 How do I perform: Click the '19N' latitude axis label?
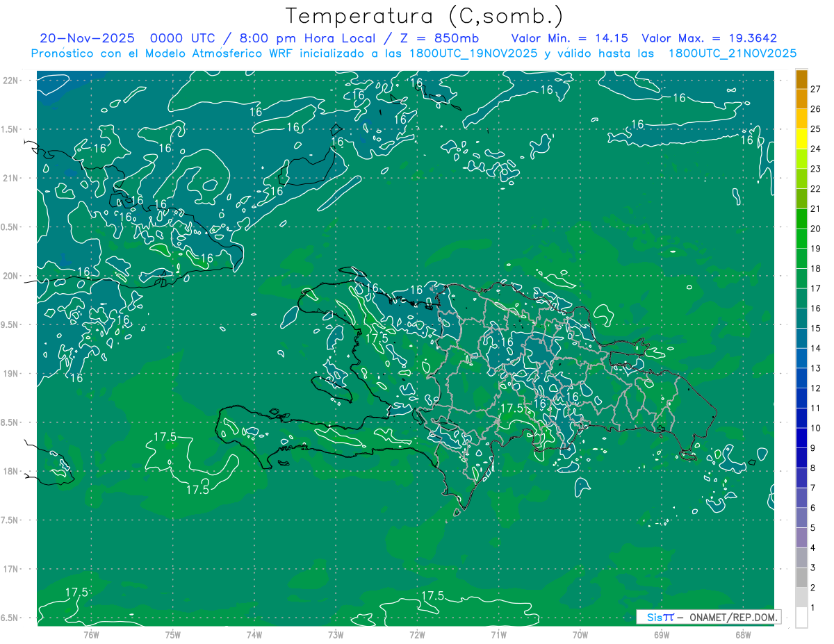11,374
